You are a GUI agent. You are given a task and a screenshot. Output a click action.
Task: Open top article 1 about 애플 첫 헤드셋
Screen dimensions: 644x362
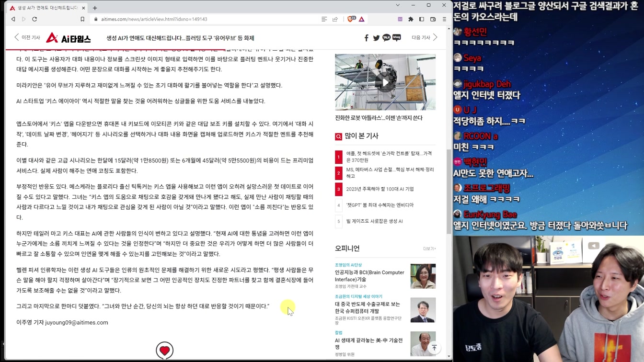(389, 157)
